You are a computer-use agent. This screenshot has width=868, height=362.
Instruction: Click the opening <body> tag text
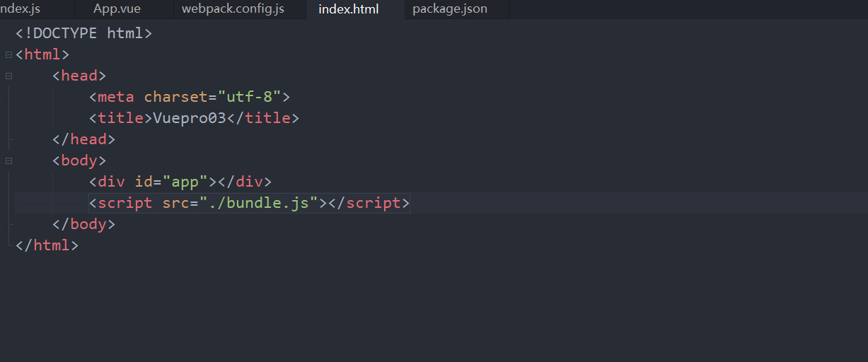point(79,160)
